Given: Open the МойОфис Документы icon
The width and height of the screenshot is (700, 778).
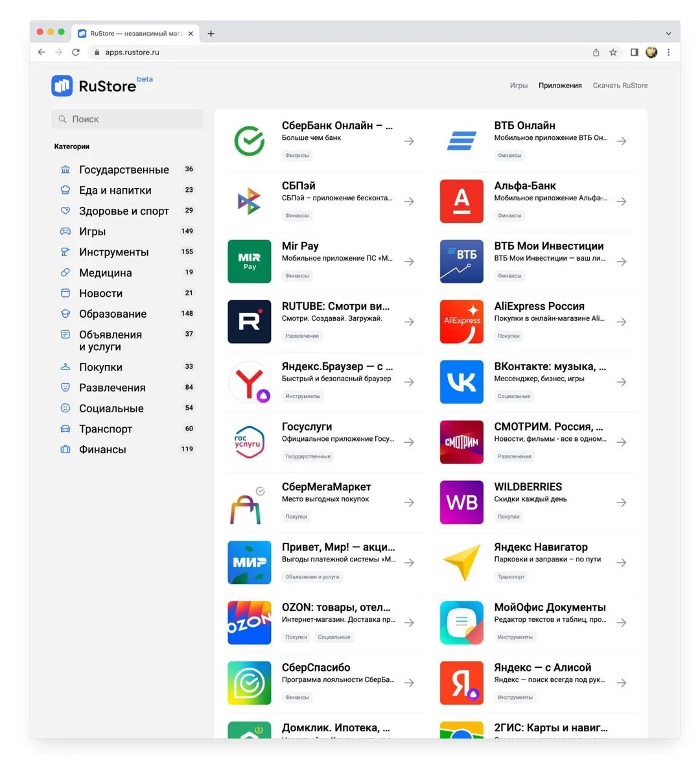Looking at the screenshot, I should tap(461, 623).
